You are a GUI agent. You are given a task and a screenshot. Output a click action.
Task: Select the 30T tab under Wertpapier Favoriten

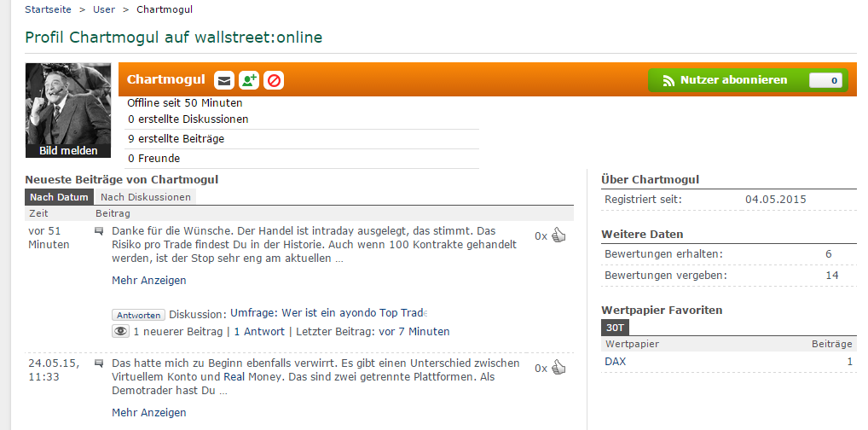(615, 328)
